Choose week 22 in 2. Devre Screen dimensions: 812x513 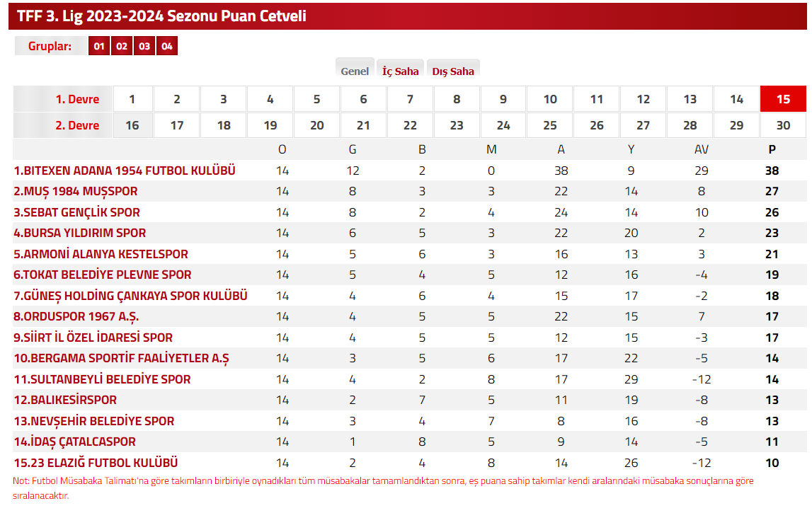(410, 125)
